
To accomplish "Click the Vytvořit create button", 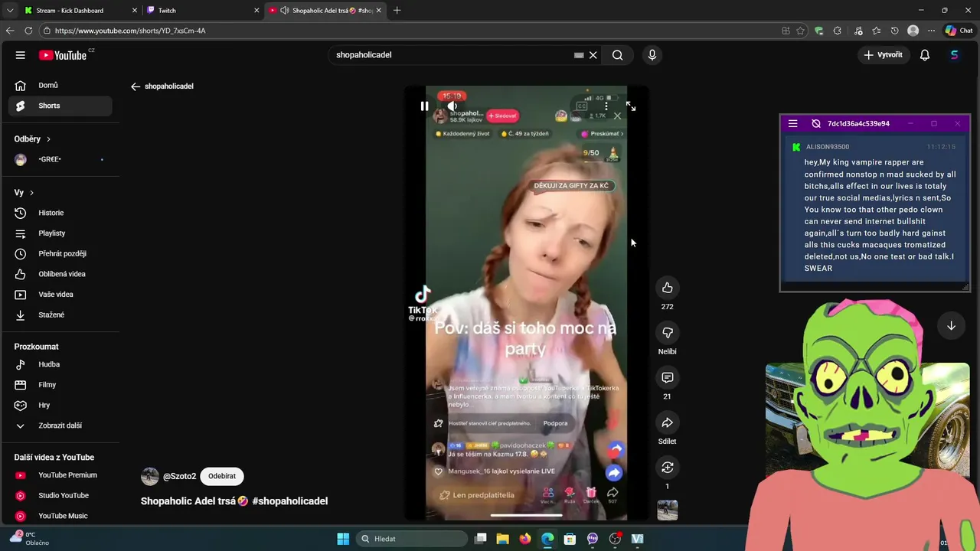I will tap(883, 55).
